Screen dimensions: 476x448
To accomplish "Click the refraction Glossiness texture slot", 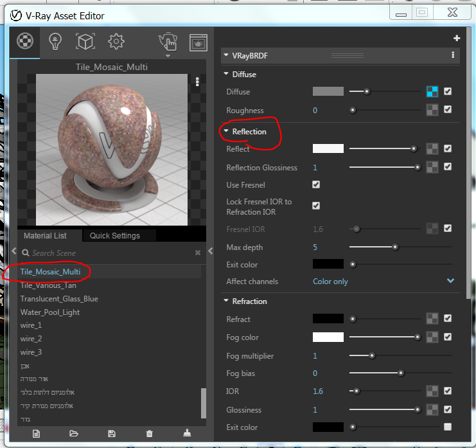I will 432,409.
